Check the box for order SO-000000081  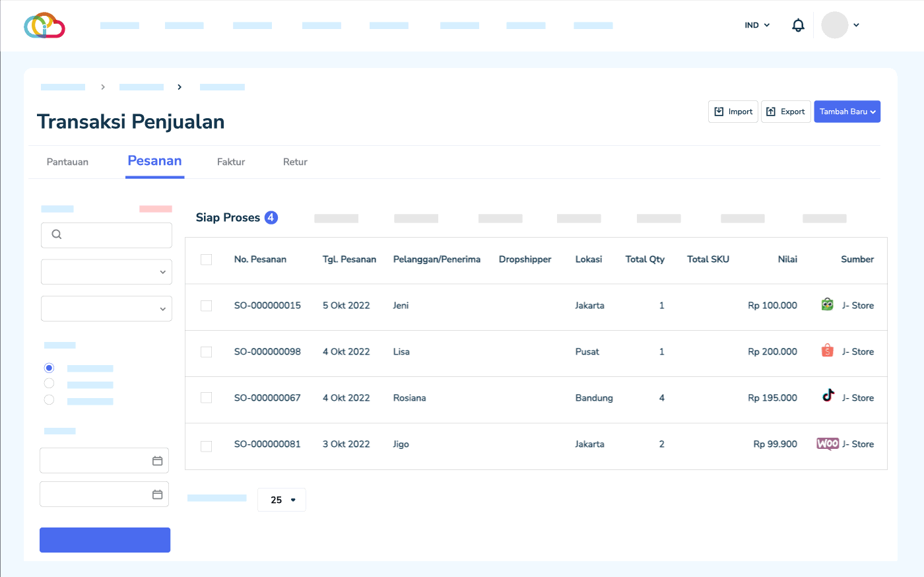(x=207, y=446)
